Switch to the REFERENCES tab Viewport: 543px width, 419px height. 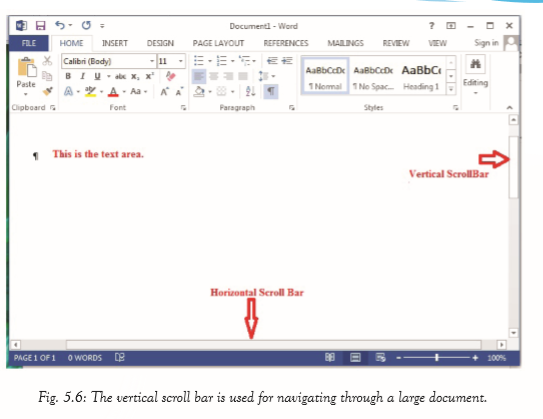click(286, 43)
